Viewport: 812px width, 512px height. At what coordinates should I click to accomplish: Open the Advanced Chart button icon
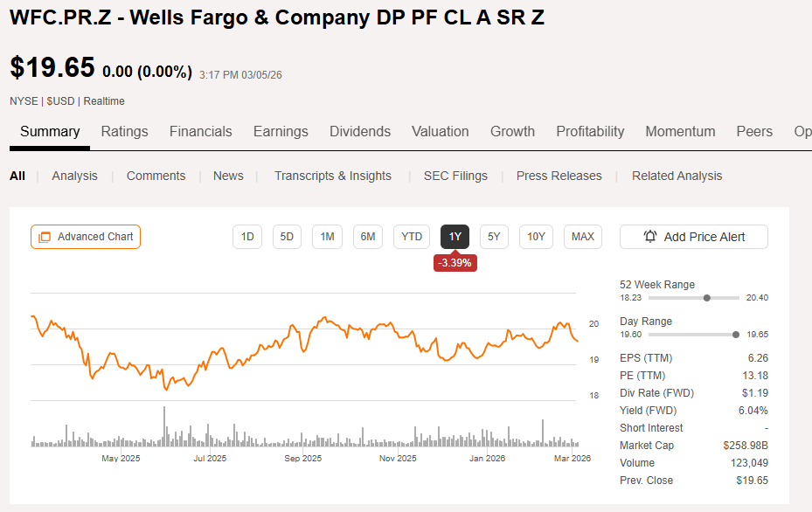pyautogui.click(x=45, y=237)
